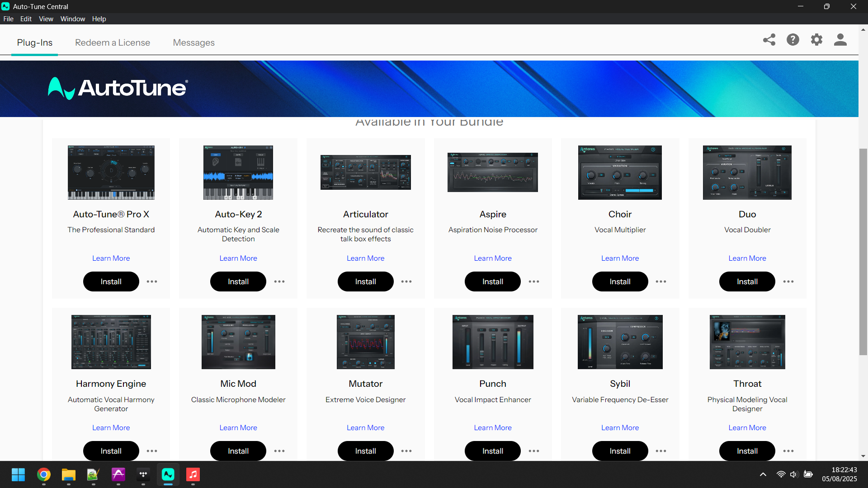
Task: Install the Mutator plug-in
Action: click(x=366, y=451)
